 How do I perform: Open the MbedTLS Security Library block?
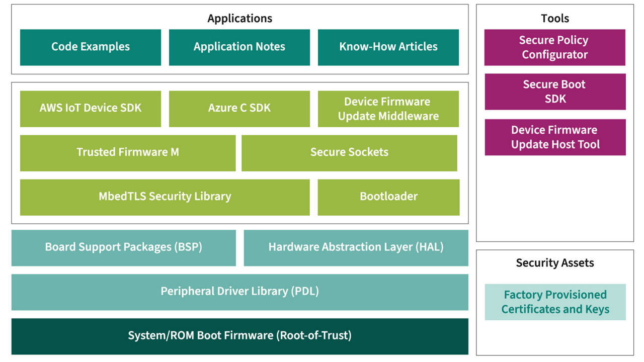[x=165, y=197]
